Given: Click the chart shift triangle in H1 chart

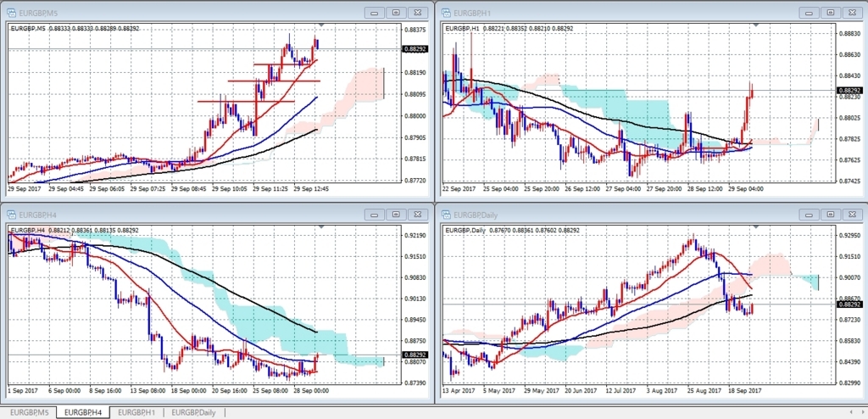Looking at the screenshot, I should coord(755,25).
